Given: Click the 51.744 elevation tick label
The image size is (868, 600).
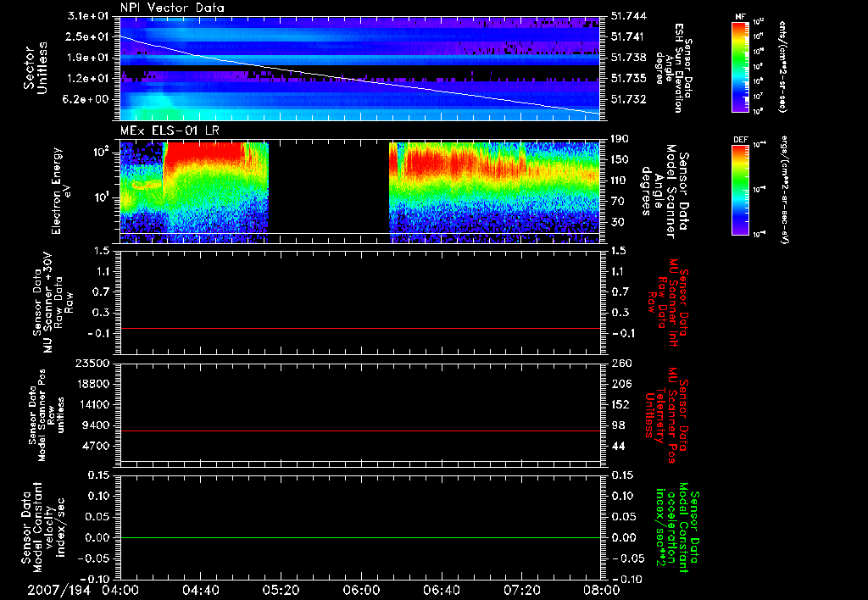Looking at the screenshot, I should [629, 16].
